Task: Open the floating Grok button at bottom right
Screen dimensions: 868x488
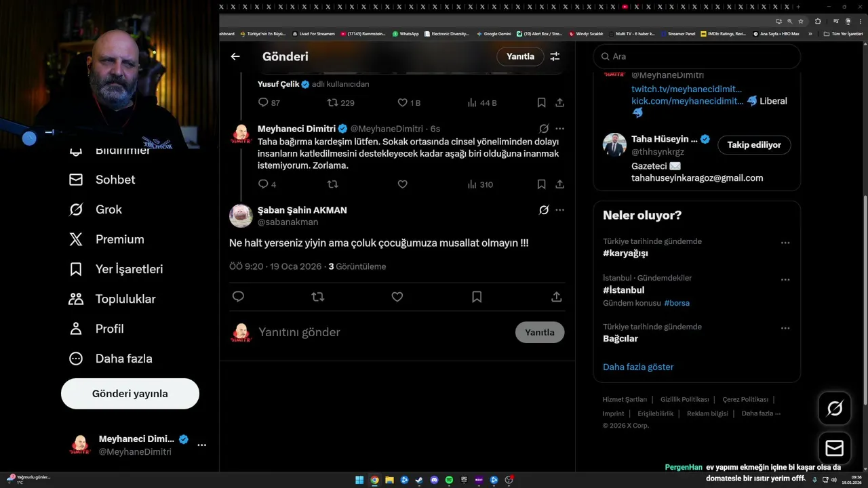Action: 835,408
